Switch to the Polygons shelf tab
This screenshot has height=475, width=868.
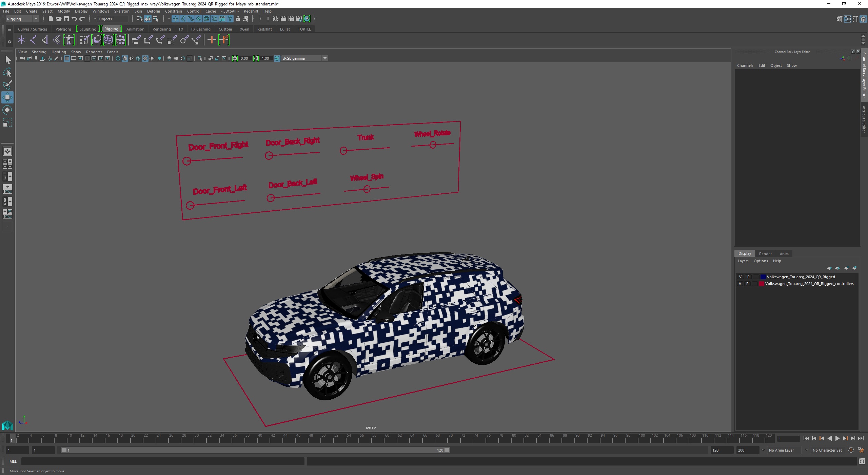tap(63, 29)
